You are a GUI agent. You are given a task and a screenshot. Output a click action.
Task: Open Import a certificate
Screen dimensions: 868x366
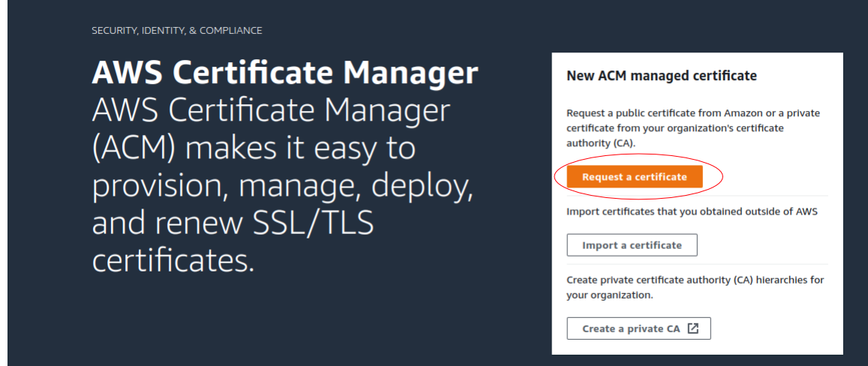pyautogui.click(x=632, y=245)
